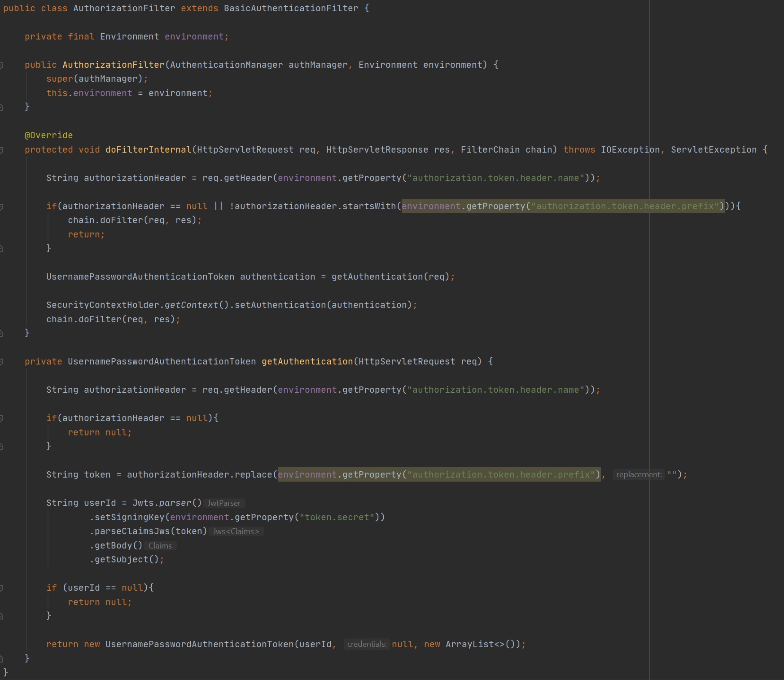Image resolution: width=784 pixels, height=680 pixels.
Task: Click the "token.secret" string literal
Action: pyautogui.click(x=337, y=518)
